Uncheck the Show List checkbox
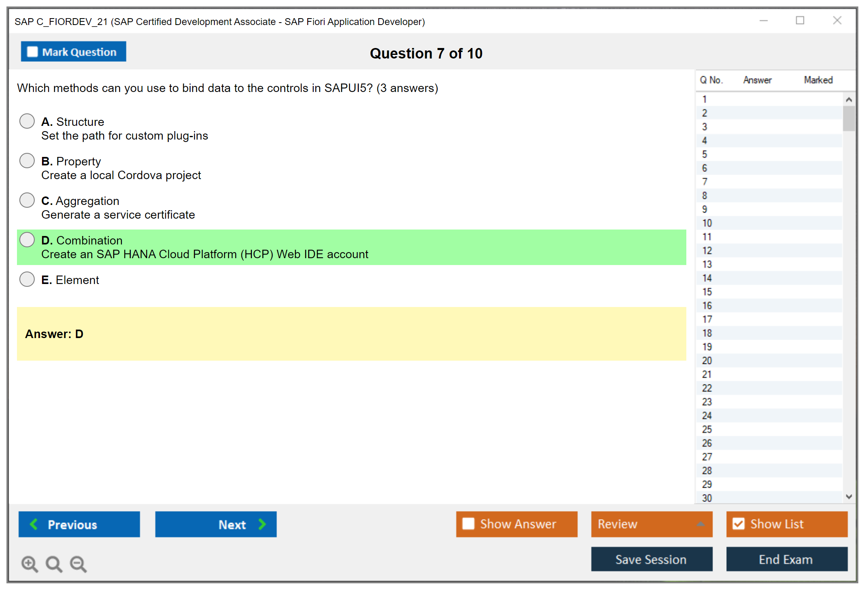This screenshot has width=868, height=593. 738,524
